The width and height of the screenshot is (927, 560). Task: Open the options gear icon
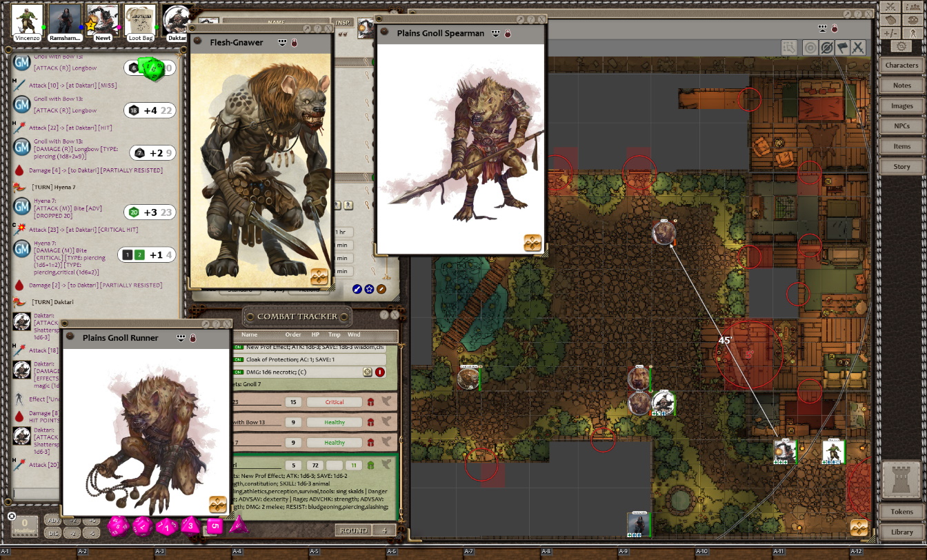coord(901,46)
